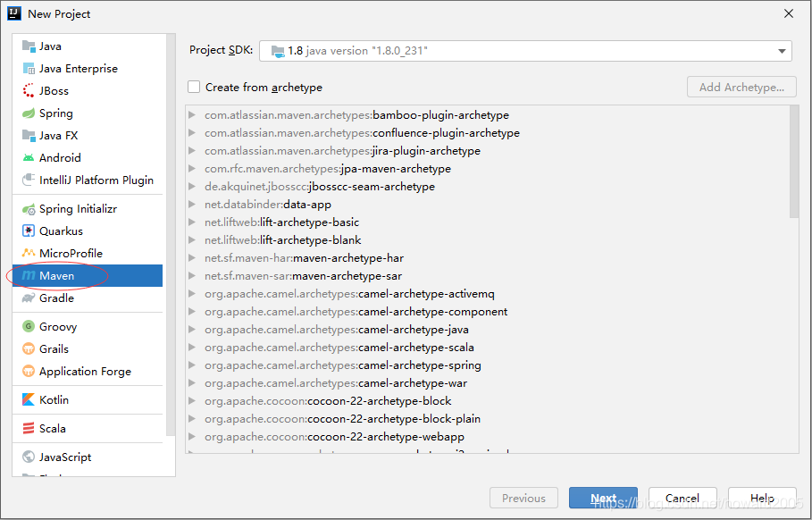Enable Create from archetype checkbox
This screenshot has width=812, height=520.
click(x=194, y=87)
